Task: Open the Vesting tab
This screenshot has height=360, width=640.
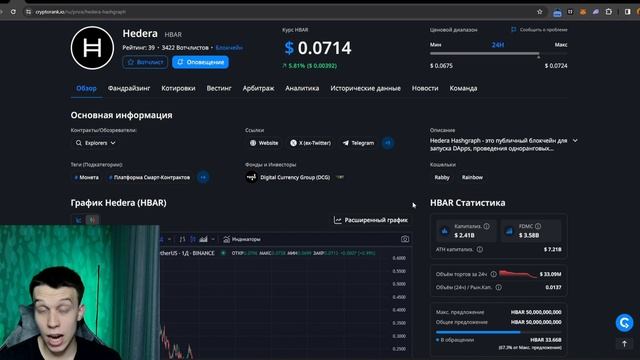Action: (219, 88)
